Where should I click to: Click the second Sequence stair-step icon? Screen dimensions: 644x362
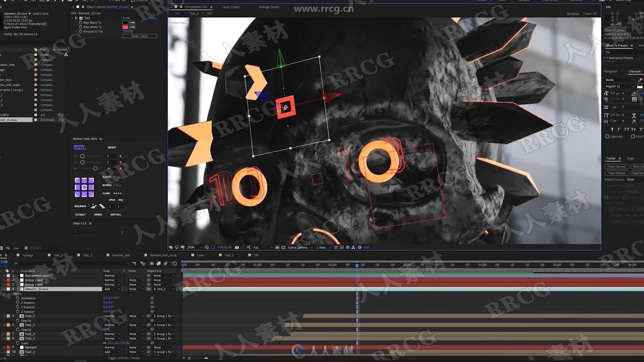pyautogui.click(x=102, y=206)
